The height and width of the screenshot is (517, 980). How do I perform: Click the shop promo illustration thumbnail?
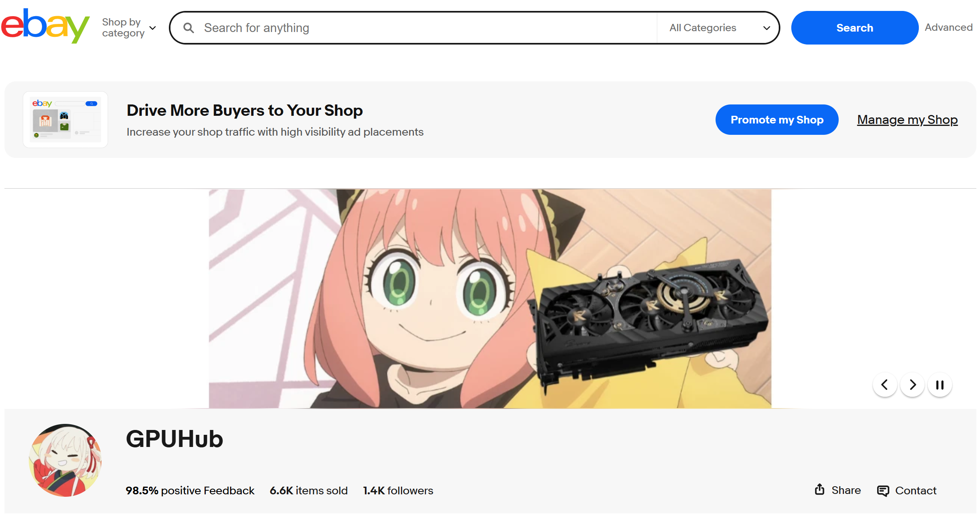pyautogui.click(x=66, y=119)
